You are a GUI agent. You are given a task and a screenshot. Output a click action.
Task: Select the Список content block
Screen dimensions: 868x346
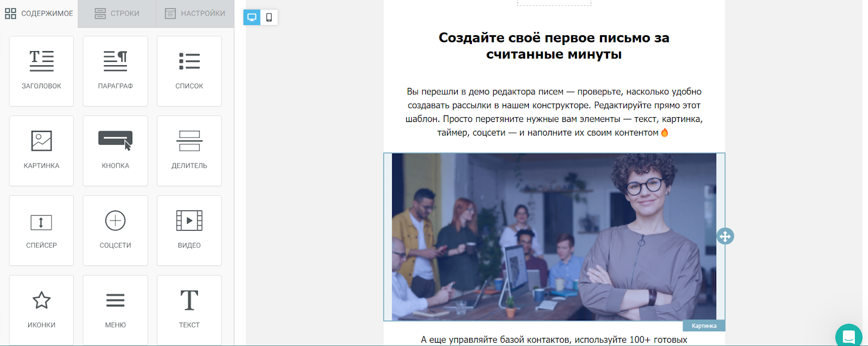coord(189,71)
